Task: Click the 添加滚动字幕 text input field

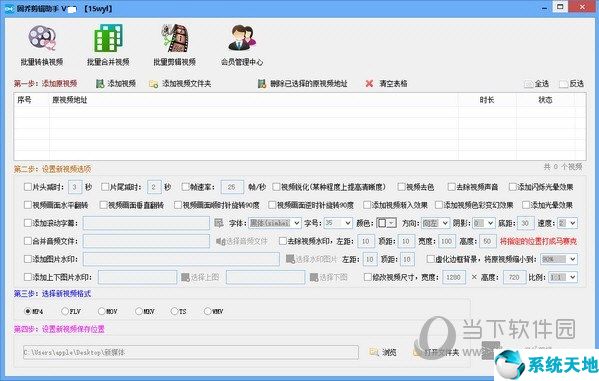Action: [146, 223]
